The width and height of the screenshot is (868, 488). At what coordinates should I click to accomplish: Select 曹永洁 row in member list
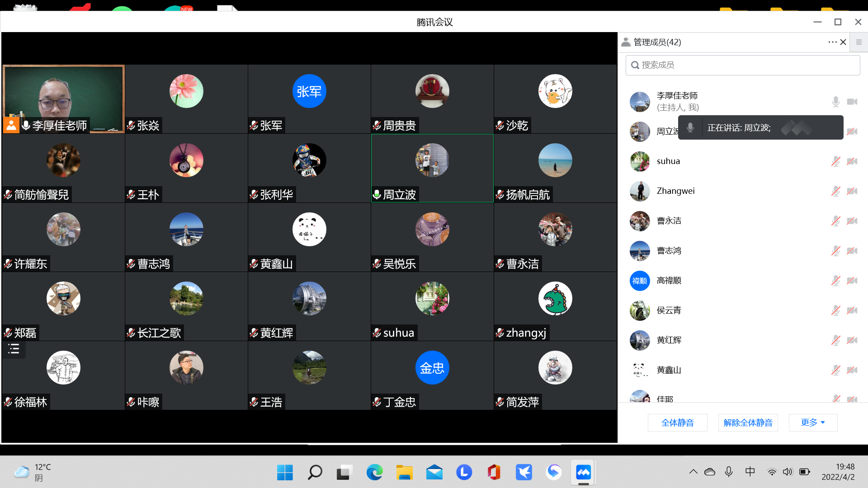point(743,221)
